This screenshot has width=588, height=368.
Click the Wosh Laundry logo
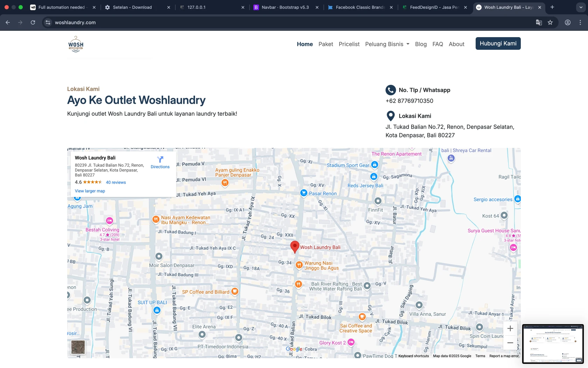tap(76, 44)
